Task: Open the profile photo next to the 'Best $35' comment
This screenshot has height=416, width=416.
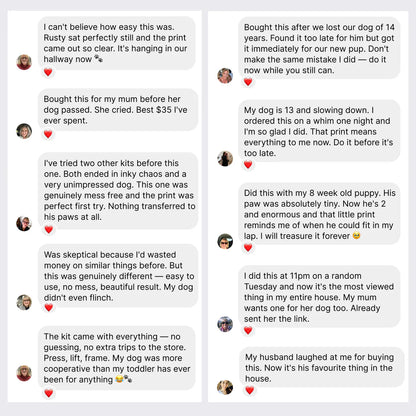Action: click(24, 131)
